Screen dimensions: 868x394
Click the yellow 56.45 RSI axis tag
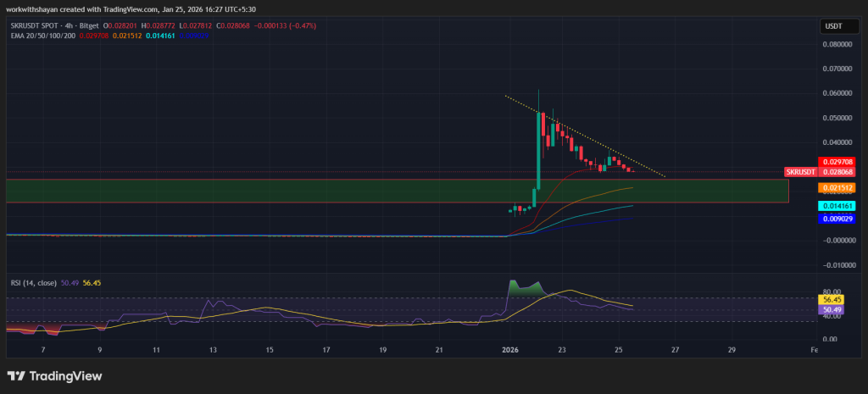click(x=832, y=299)
